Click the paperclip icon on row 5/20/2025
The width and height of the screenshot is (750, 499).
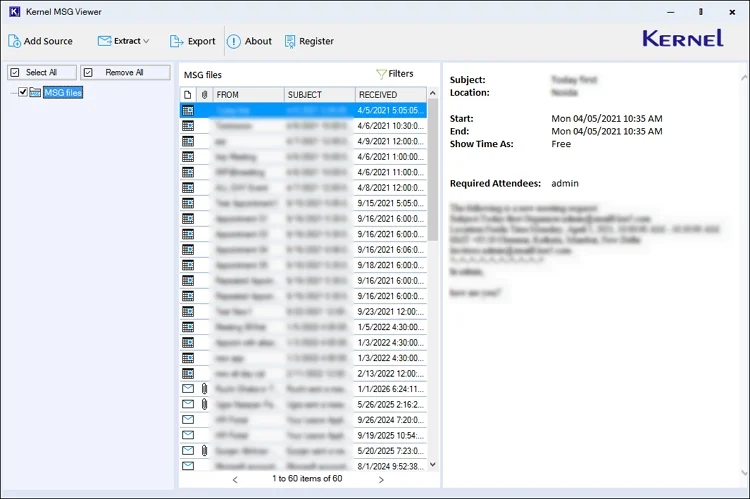coord(204,451)
